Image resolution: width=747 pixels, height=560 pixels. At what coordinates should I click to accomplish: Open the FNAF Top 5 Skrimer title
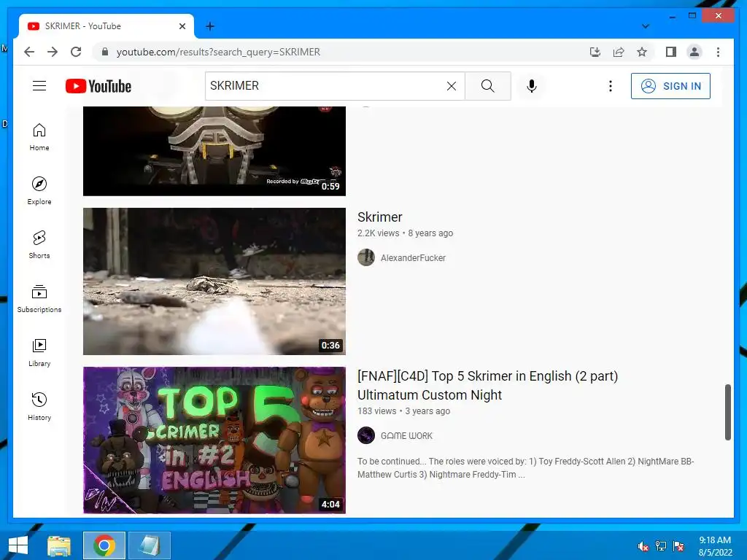coord(488,385)
